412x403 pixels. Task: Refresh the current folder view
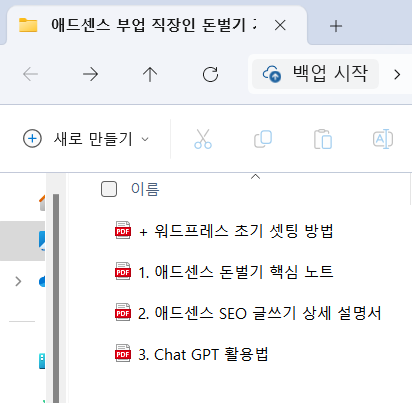pos(210,74)
